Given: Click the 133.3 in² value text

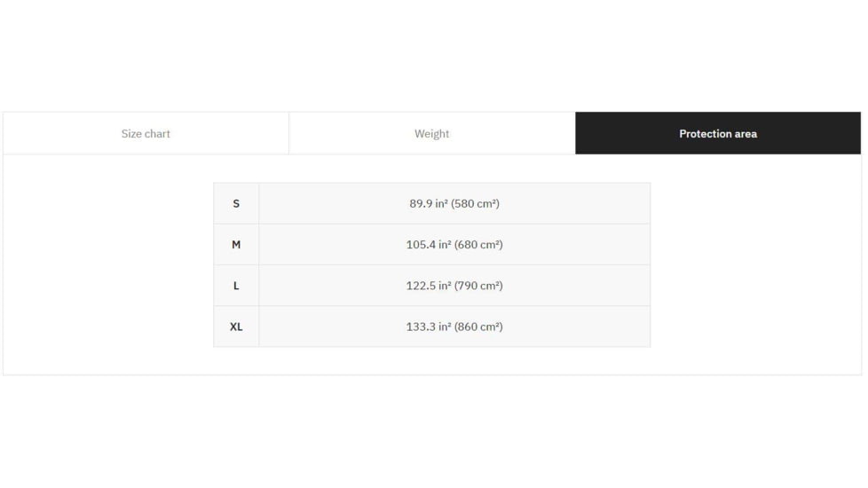Looking at the screenshot, I should pos(428,327).
